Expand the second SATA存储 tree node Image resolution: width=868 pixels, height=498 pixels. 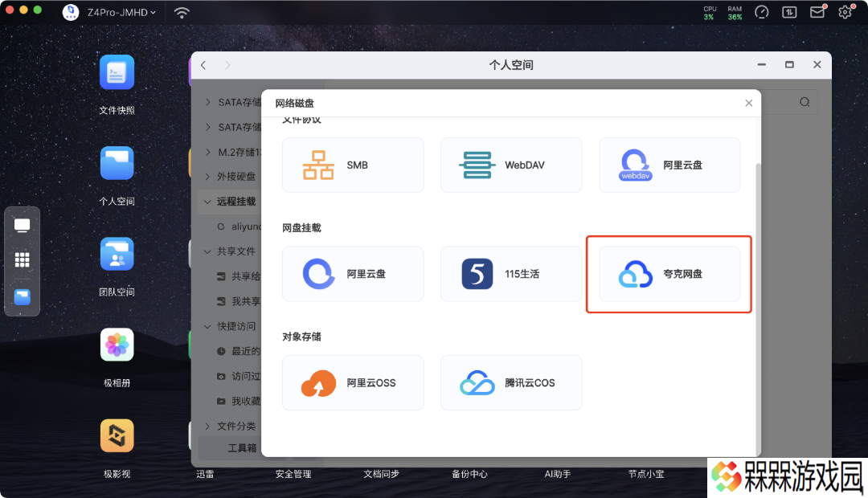207,127
